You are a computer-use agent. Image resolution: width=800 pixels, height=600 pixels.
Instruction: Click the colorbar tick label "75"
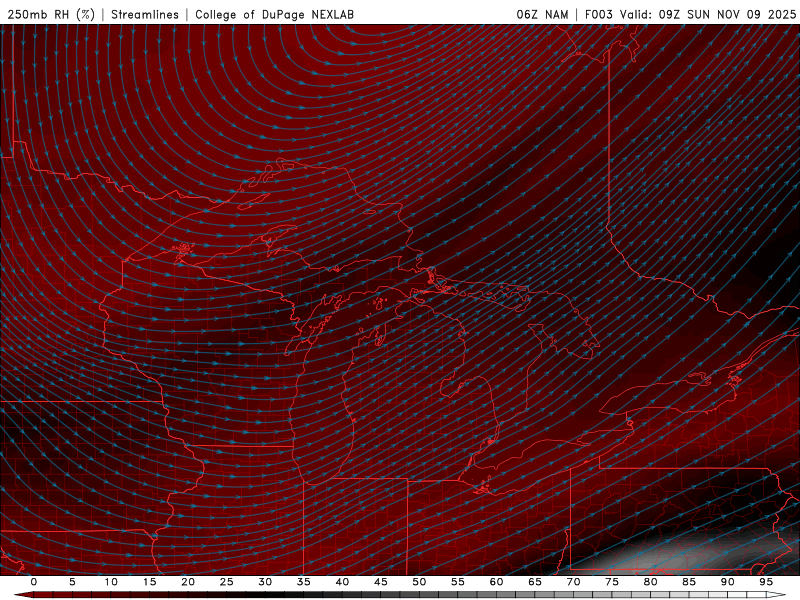click(612, 582)
